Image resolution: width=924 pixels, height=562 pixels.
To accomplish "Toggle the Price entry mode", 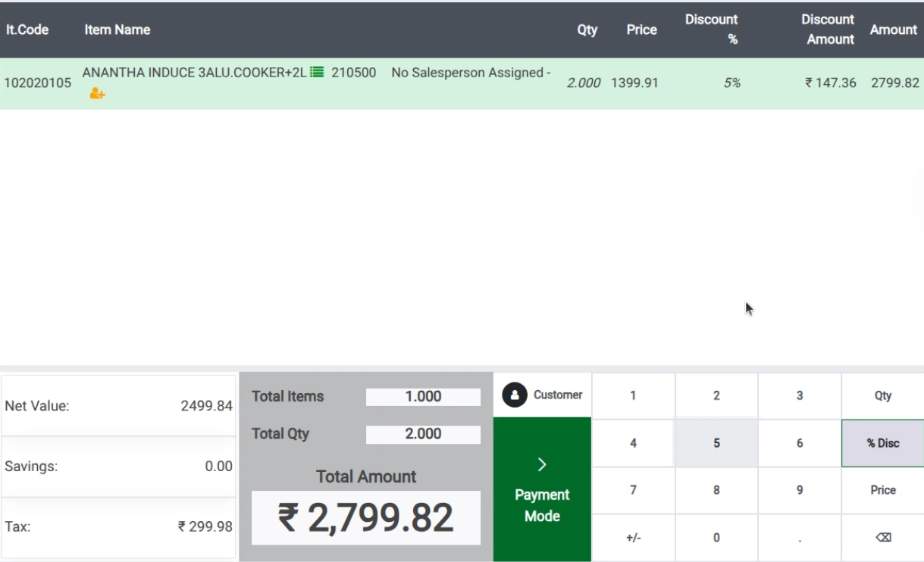I will tap(883, 490).
